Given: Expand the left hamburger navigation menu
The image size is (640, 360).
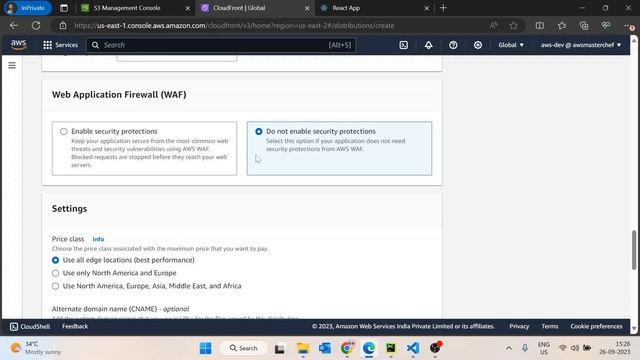Looking at the screenshot, I should 12,65.
